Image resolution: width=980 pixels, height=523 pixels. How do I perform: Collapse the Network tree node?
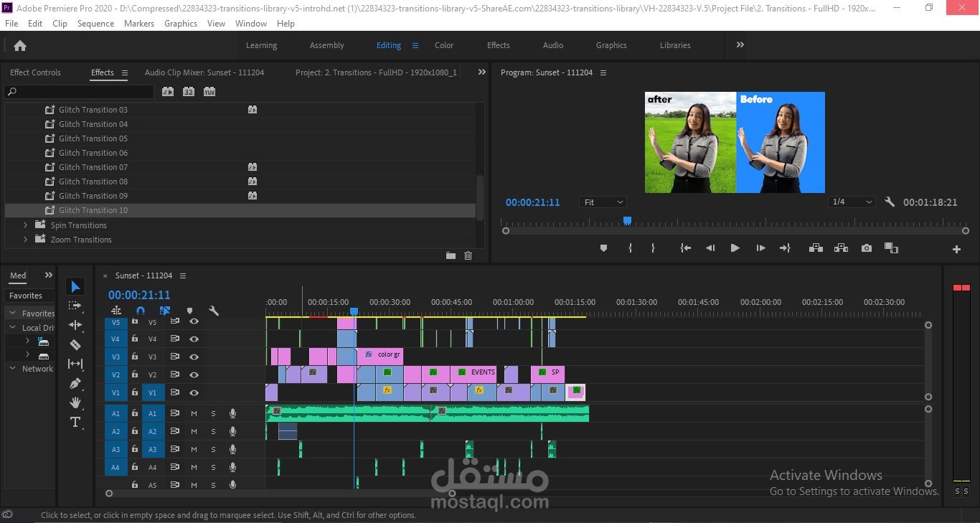pyautogui.click(x=12, y=369)
